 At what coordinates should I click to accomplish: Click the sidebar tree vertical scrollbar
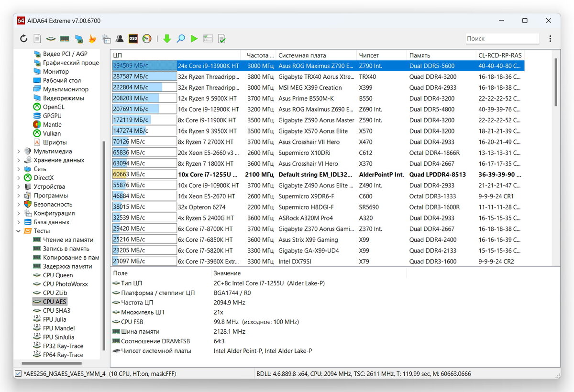click(x=103, y=247)
